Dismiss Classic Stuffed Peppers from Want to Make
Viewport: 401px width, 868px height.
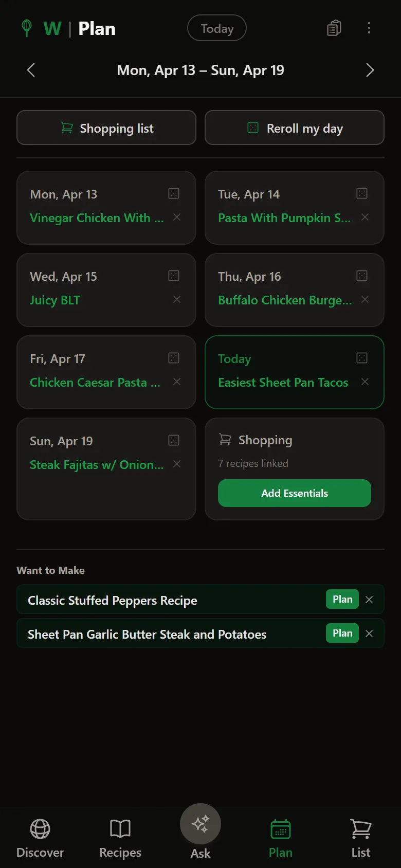(369, 600)
